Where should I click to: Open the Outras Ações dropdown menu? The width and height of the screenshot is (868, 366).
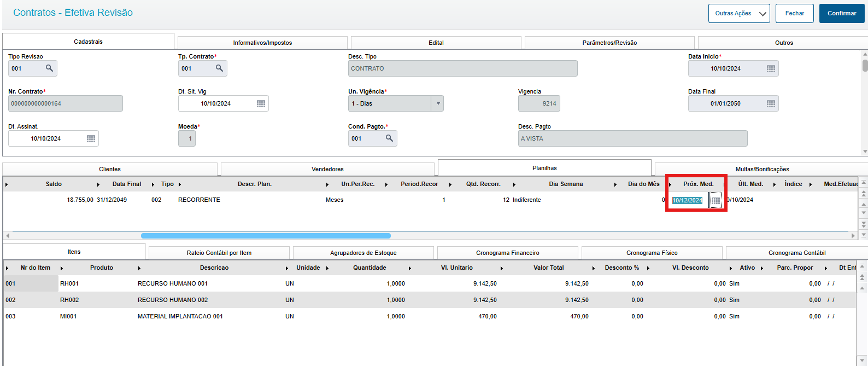coord(739,13)
